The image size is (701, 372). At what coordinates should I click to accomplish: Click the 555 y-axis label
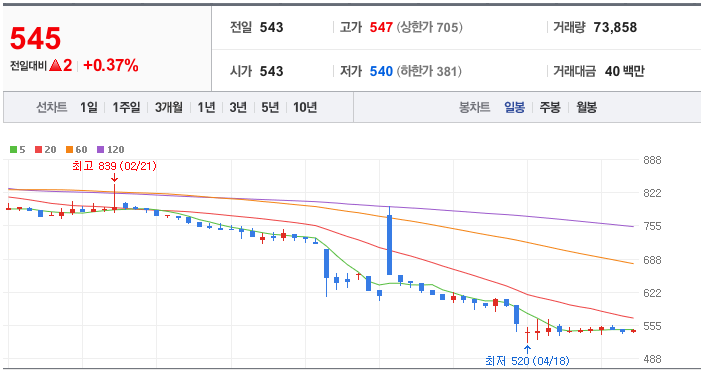(x=652, y=326)
